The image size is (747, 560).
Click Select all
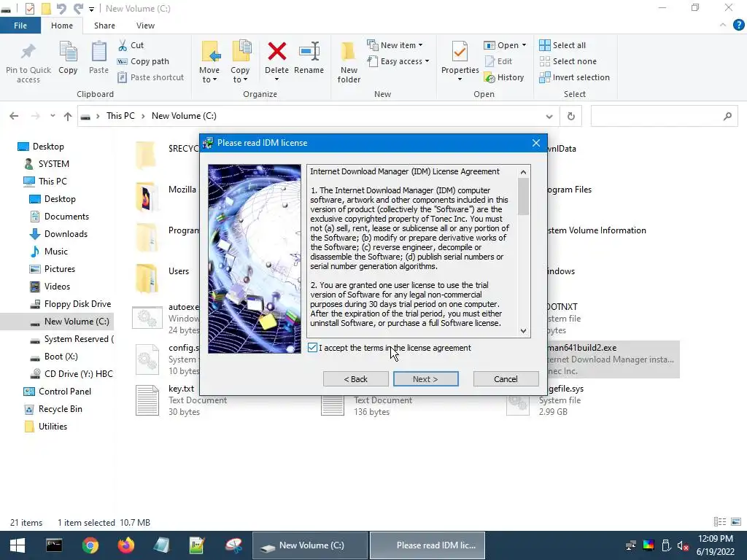(562, 45)
